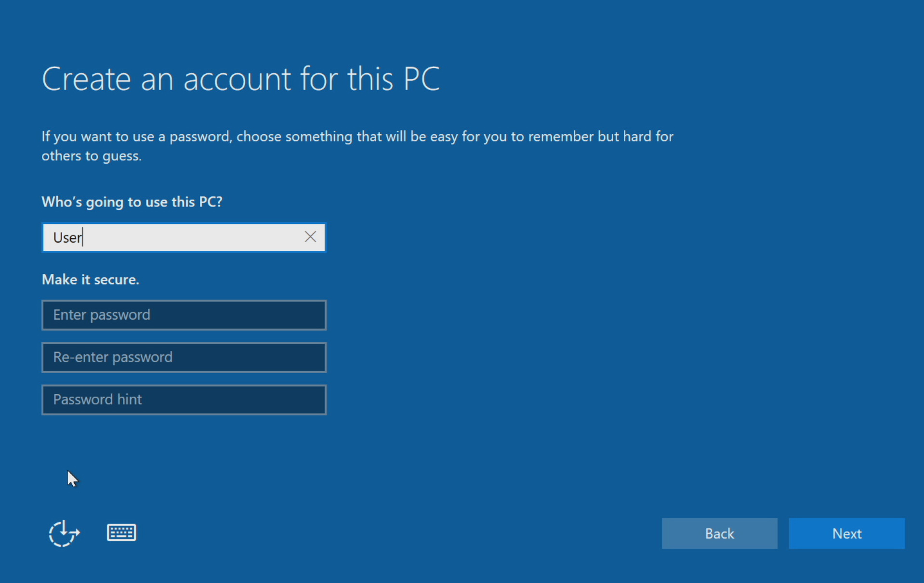The width and height of the screenshot is (924, 583).
Task: Clear the username field with X
Action: (310, 237)
